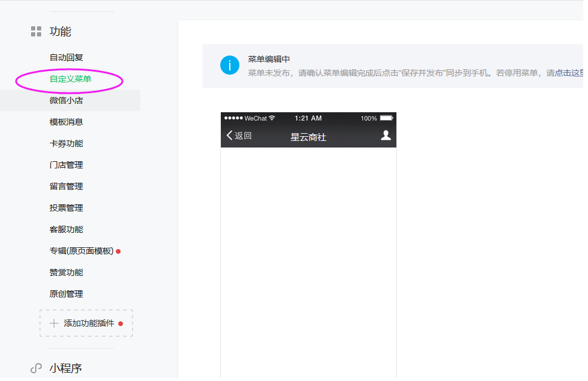The height and width of the screenshot is (381, 588).
Task: Go to 原创管理
Action: [x=66, y=294]
